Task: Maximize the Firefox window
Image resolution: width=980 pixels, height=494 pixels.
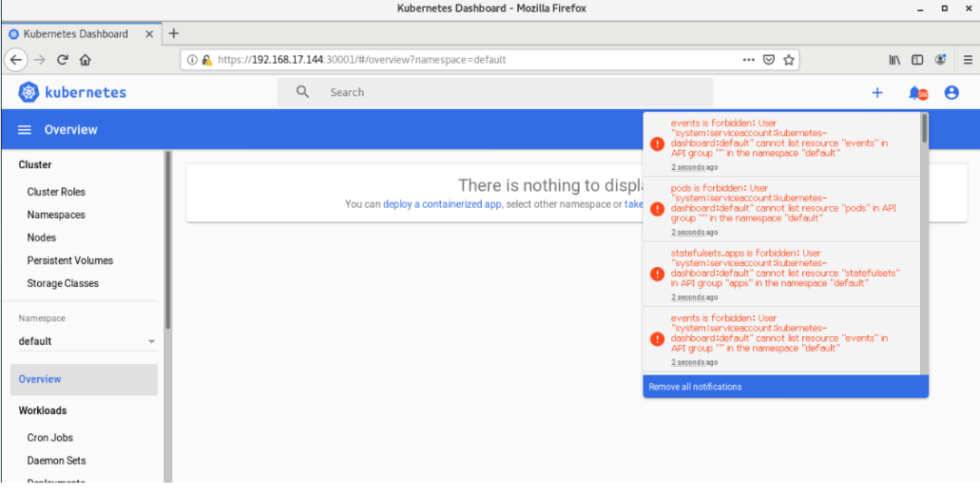Action: 945,9
